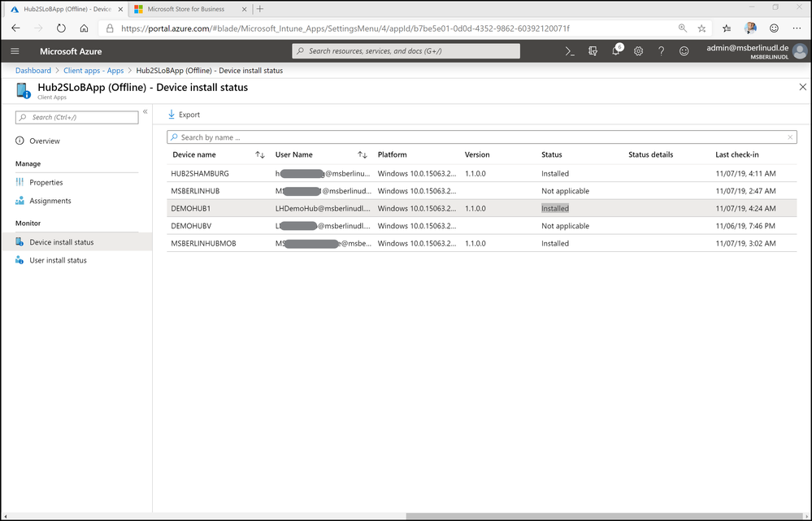Open Directory and subscription filter icon
812x521 pixels.
click(593, 51)
